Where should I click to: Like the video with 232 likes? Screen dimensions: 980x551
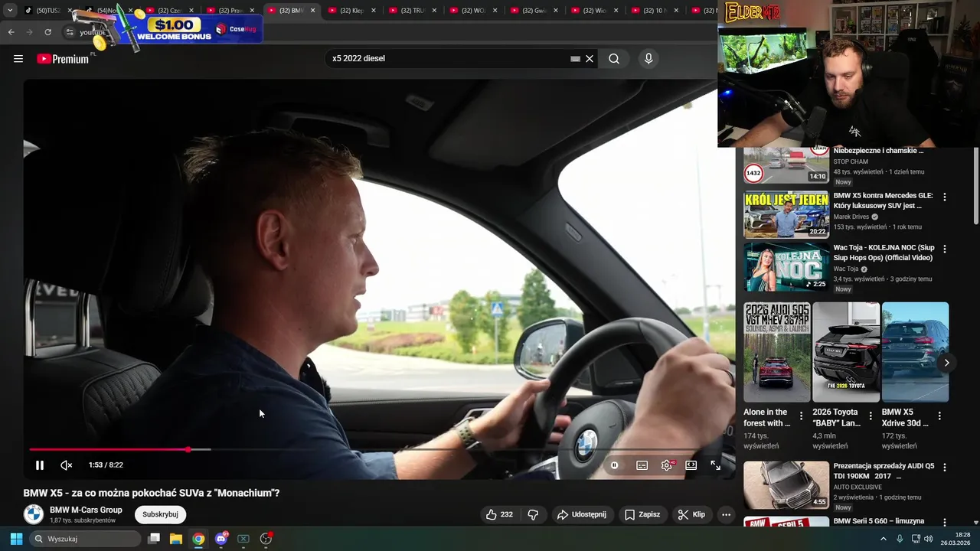(x=499, y=514)
